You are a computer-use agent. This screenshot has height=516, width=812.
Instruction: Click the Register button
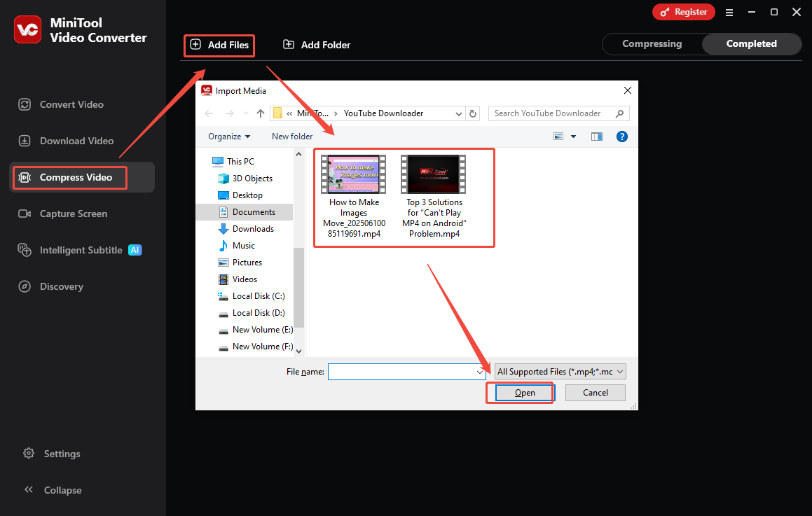point(683,12)
